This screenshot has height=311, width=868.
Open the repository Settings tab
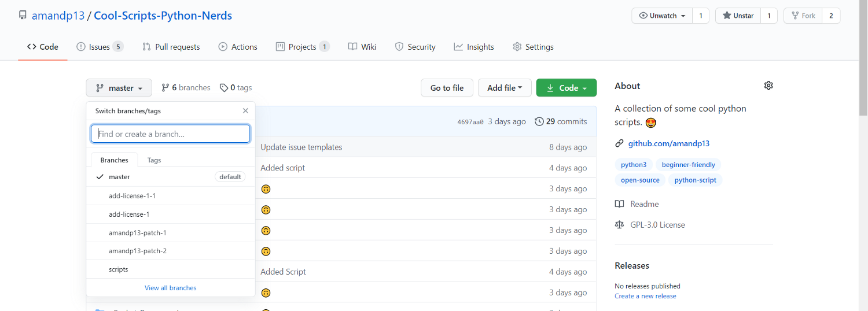(533, 47)
